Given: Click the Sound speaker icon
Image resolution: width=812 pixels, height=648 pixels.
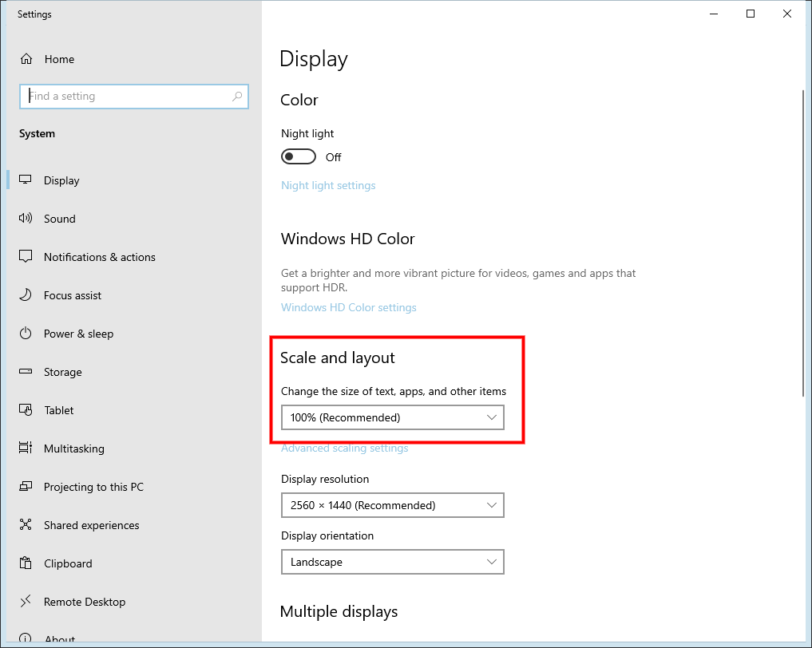Looking at the screenshot, I should 26,219.
